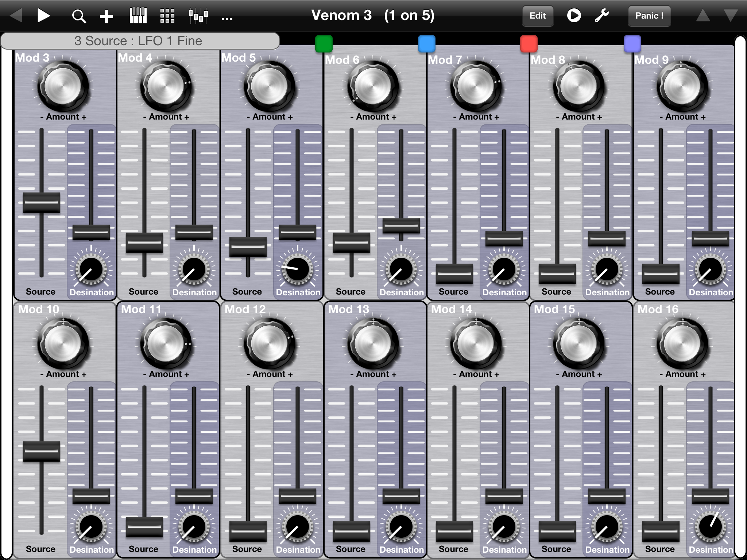Image resolution: width=747 pixels, height=560 pixels.
Task: Click the Mod 16 Desination rotary knob
Action: (710, 526)
